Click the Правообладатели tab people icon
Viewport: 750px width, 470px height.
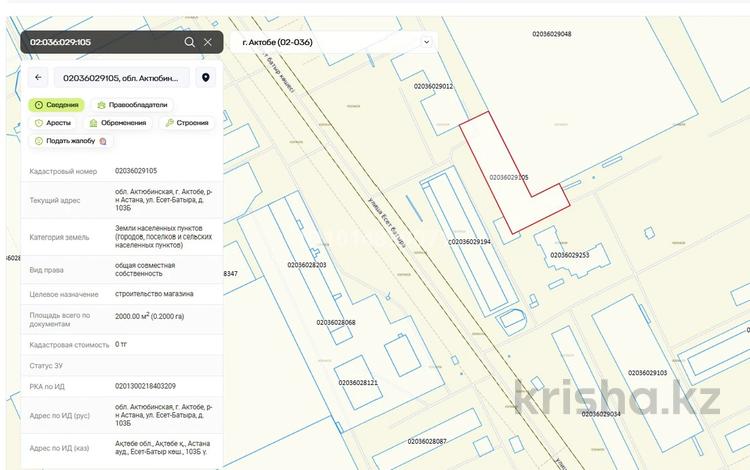pos(101,105)
